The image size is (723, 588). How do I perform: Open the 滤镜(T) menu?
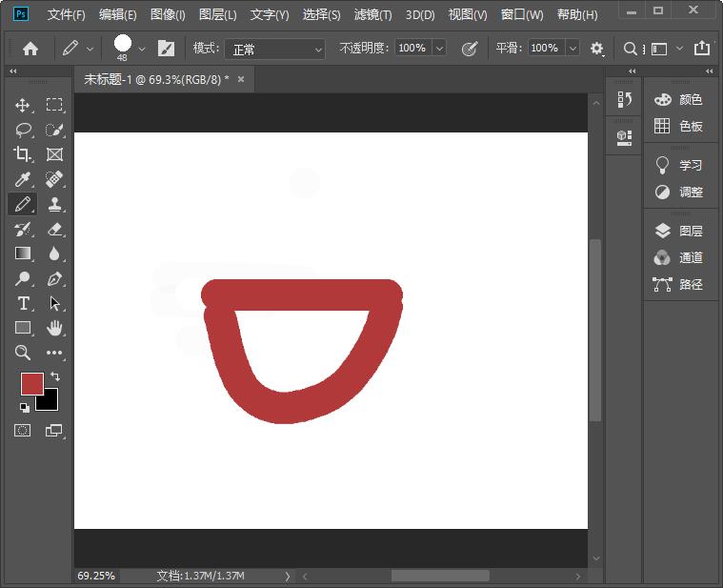(372, 15)
